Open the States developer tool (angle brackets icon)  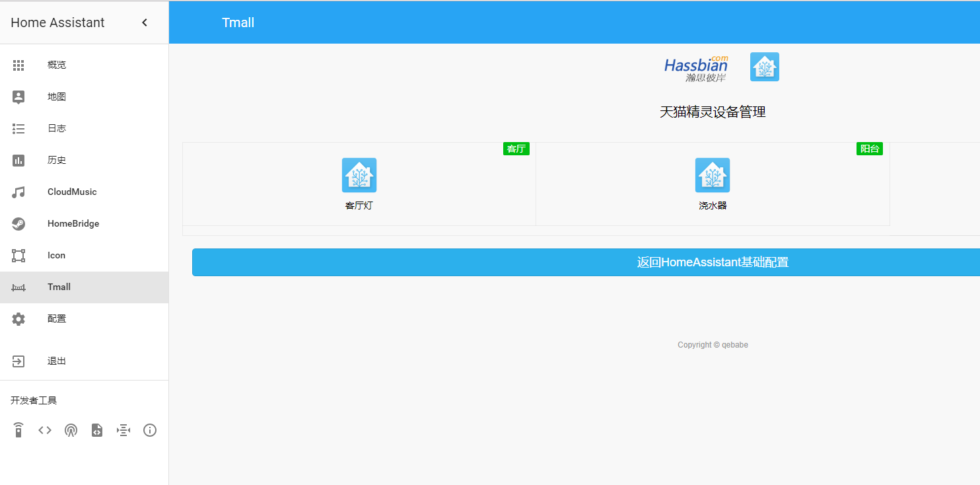point(45,430)
